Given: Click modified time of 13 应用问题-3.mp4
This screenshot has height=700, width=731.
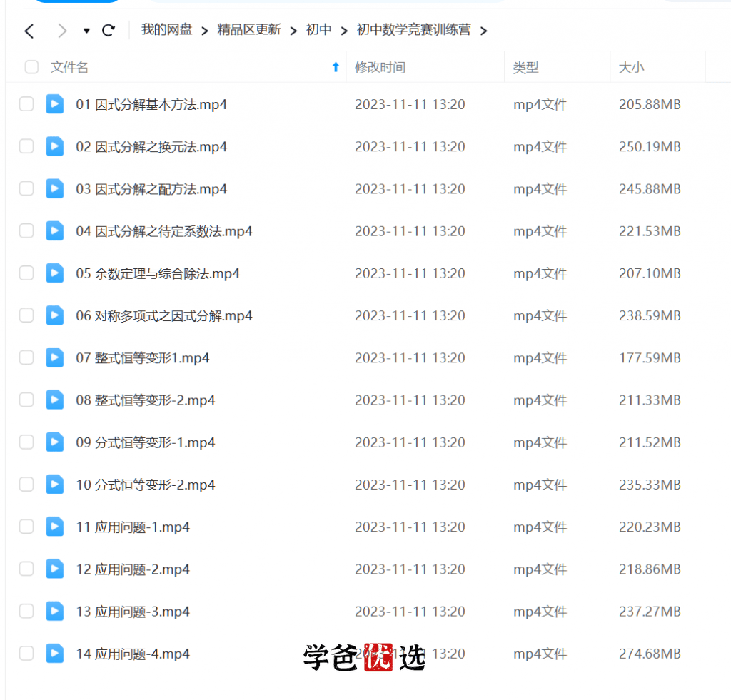Looking at the screenshot, I should pyautogui.click(x=410, y=612).
